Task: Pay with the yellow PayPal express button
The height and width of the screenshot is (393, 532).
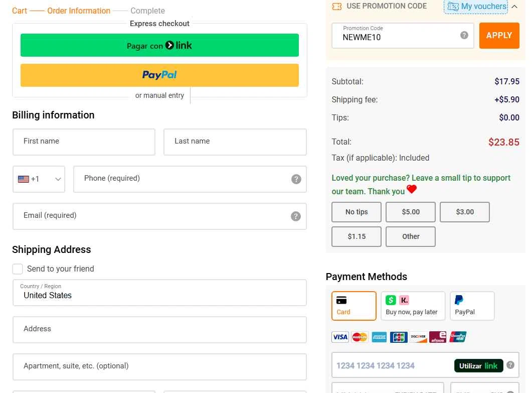Action: coord(159,75)
